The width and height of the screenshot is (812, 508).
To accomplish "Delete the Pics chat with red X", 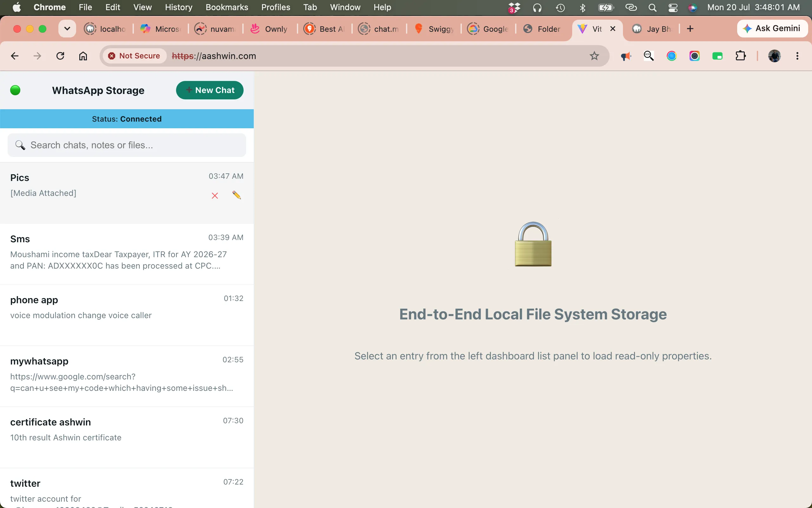I will 215,196.
